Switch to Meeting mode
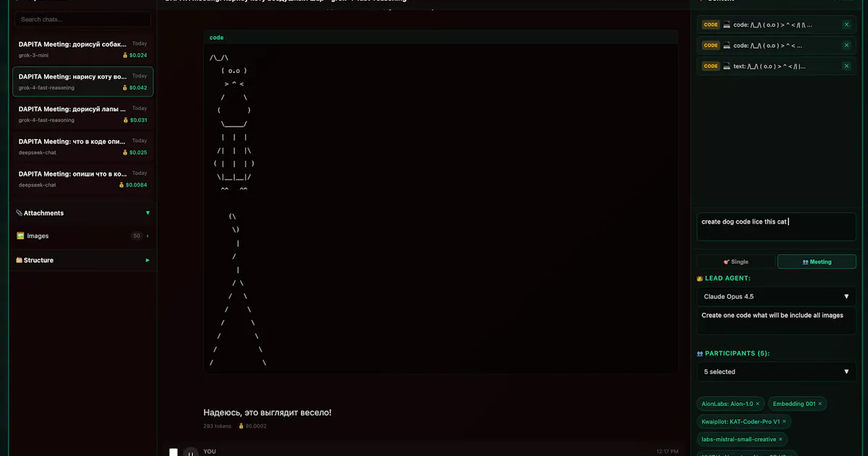This screenshot has width=868, height=456. (x=817, y=262)
